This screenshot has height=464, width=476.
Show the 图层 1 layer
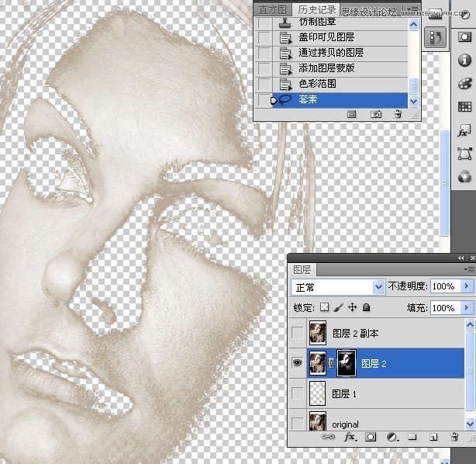pyautogui.click(x=297, y=393)
